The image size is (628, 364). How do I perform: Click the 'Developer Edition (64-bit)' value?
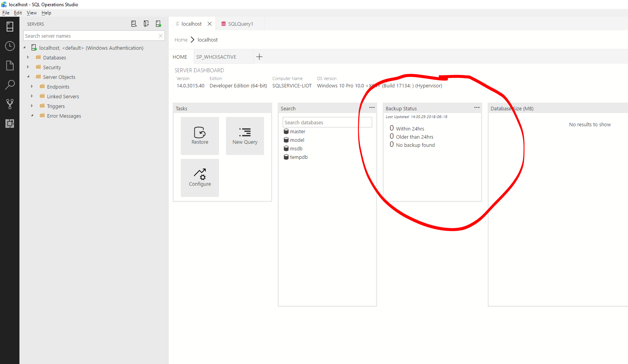pyautogui.click(x=238, y=85)
